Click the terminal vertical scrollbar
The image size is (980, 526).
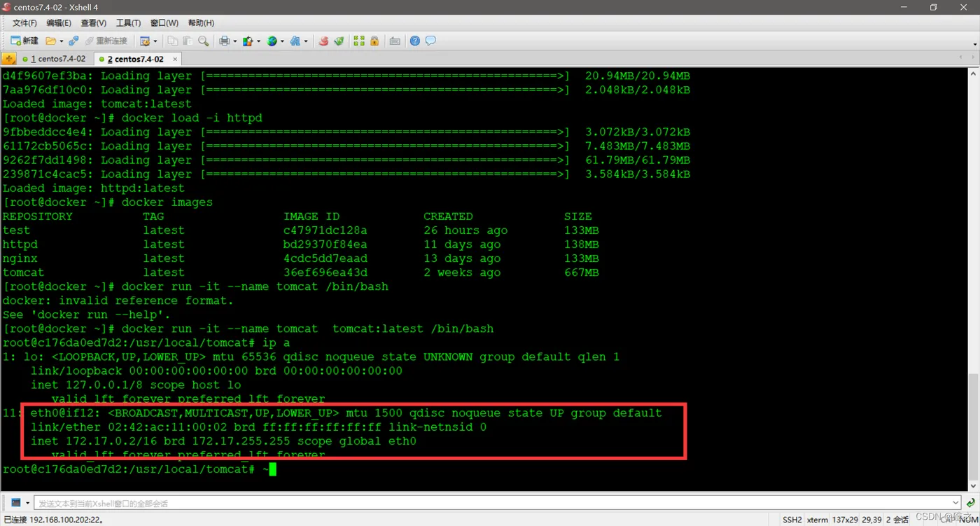973,427
